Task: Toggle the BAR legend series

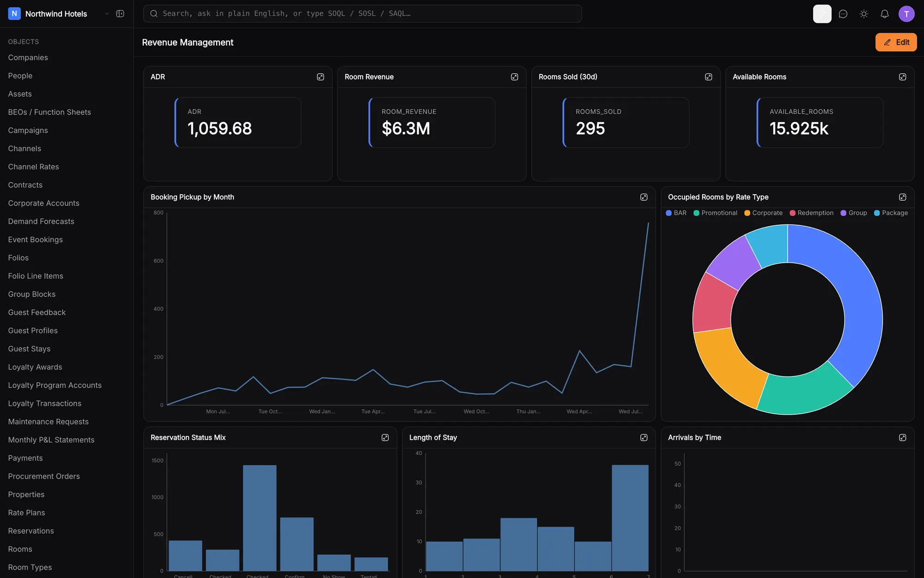Action: coord(676,213)
